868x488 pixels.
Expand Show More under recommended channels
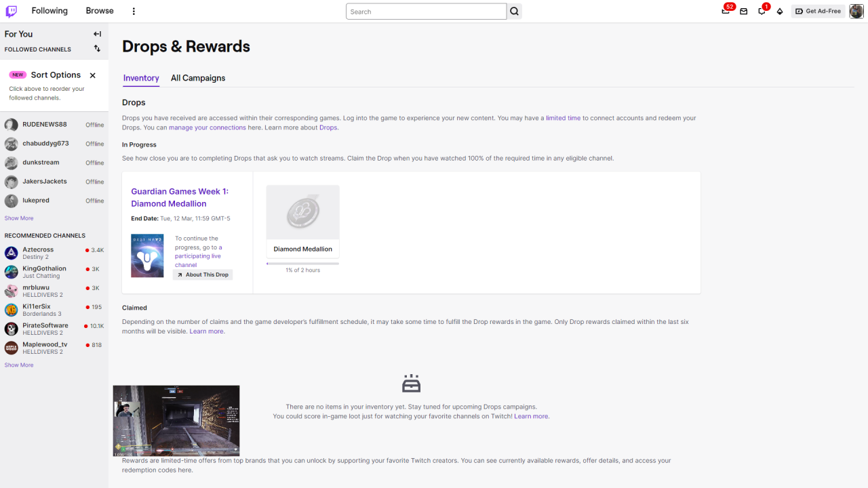point(19,365)
